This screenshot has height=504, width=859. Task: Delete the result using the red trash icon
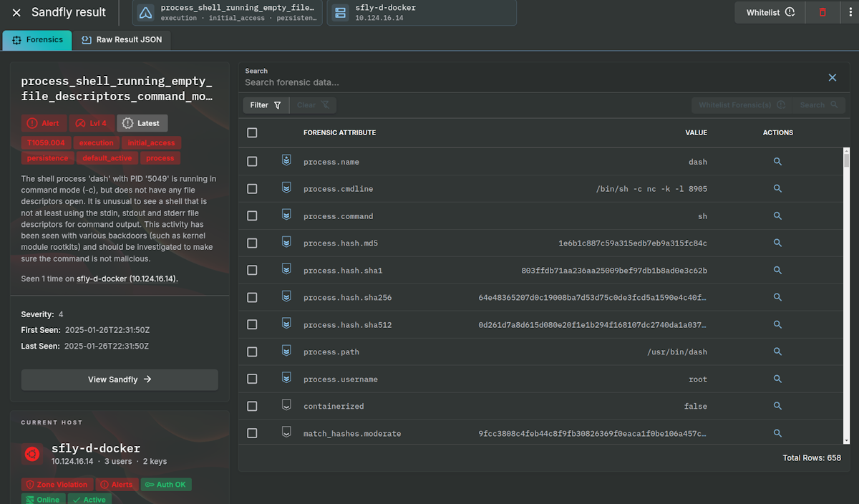pyautogui.click(x=822, y=12)
